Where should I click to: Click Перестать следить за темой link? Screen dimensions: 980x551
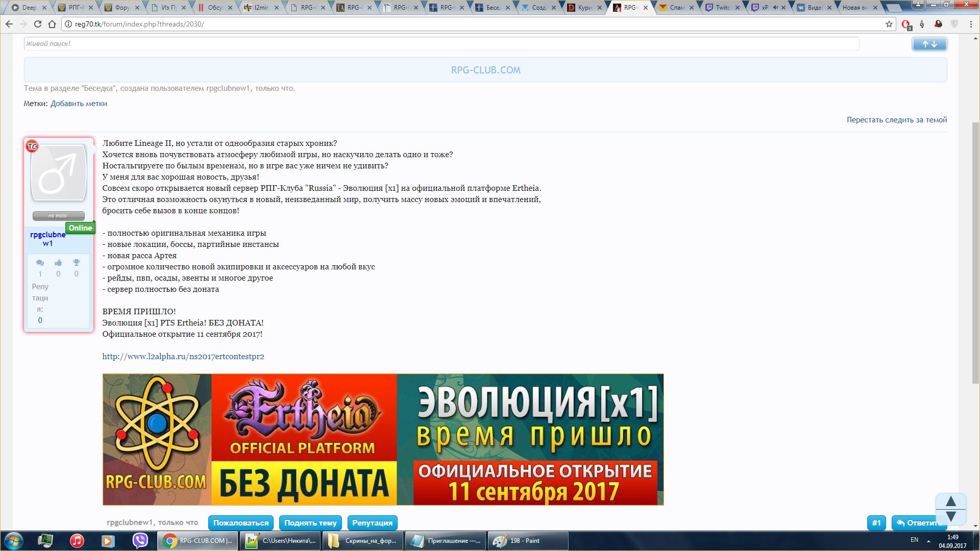(x=897, y=120)
